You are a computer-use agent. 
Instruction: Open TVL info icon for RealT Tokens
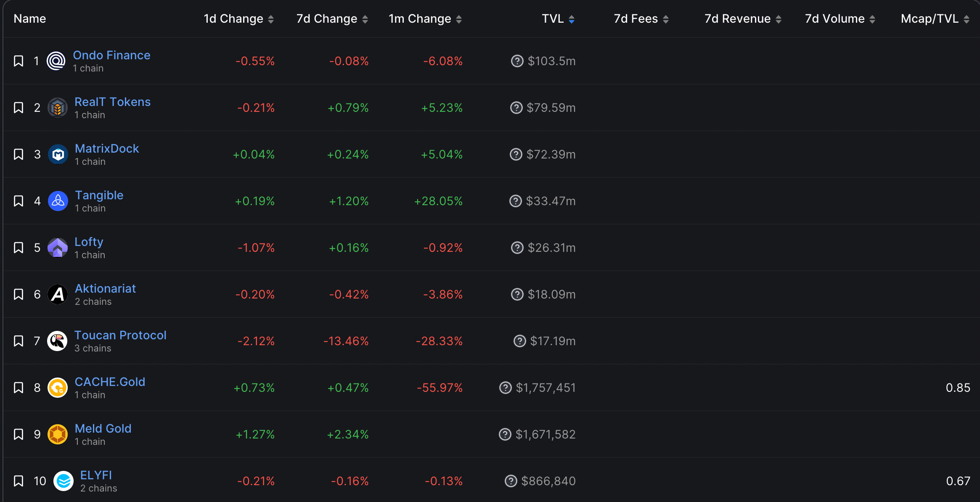coord(516,108)
